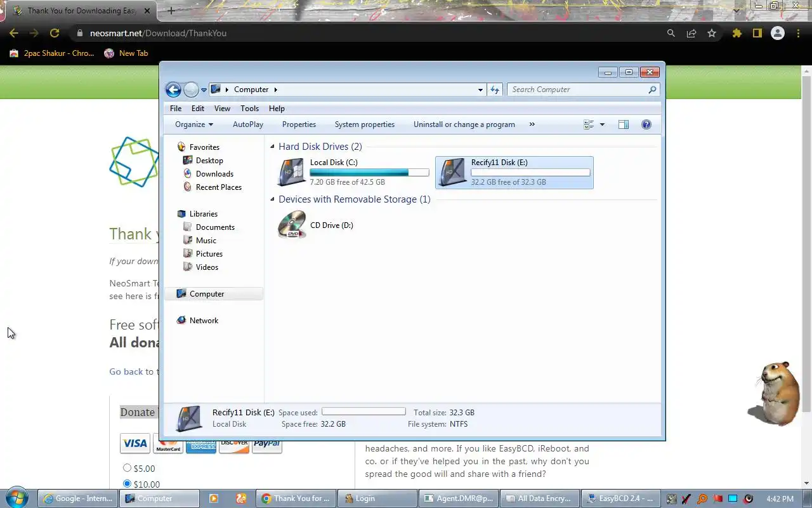Open the Music library
812x508 pixels.
206,241
